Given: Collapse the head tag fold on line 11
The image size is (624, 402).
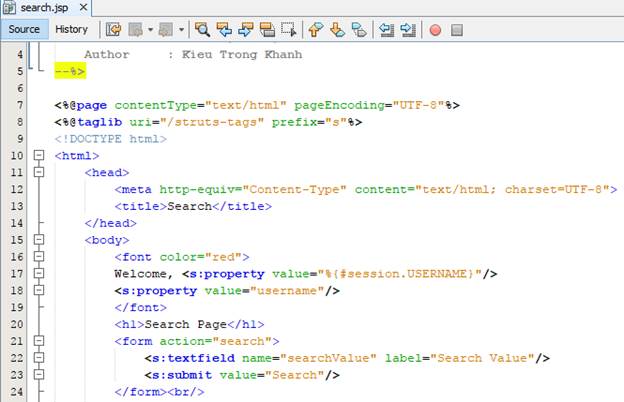Looking at the screenshot, I should coord(39,172).
